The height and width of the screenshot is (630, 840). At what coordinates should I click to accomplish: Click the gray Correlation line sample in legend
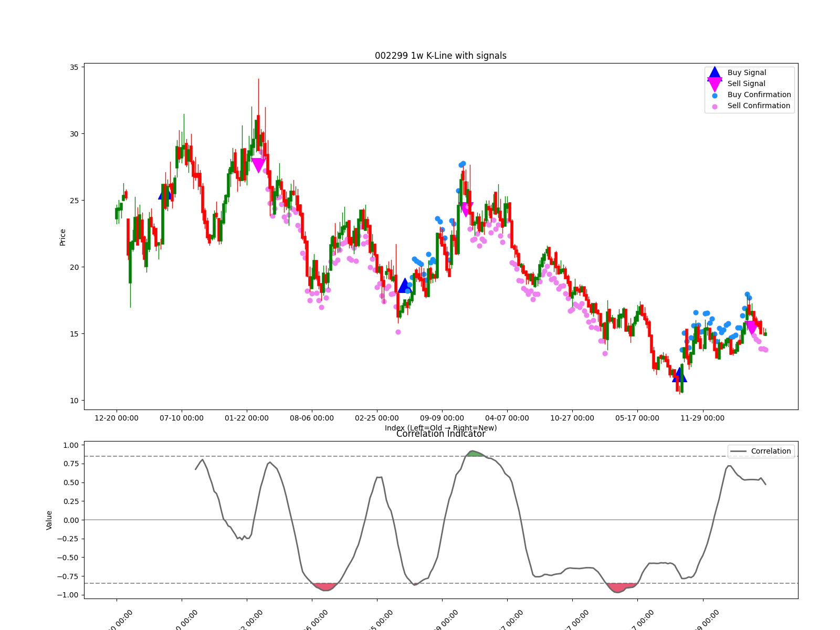tap(738, 451)
